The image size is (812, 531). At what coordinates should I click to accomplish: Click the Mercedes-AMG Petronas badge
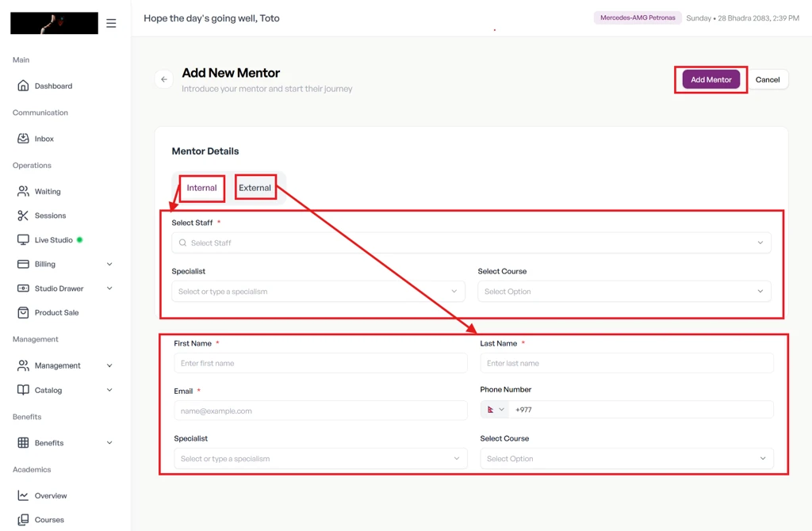638,17
